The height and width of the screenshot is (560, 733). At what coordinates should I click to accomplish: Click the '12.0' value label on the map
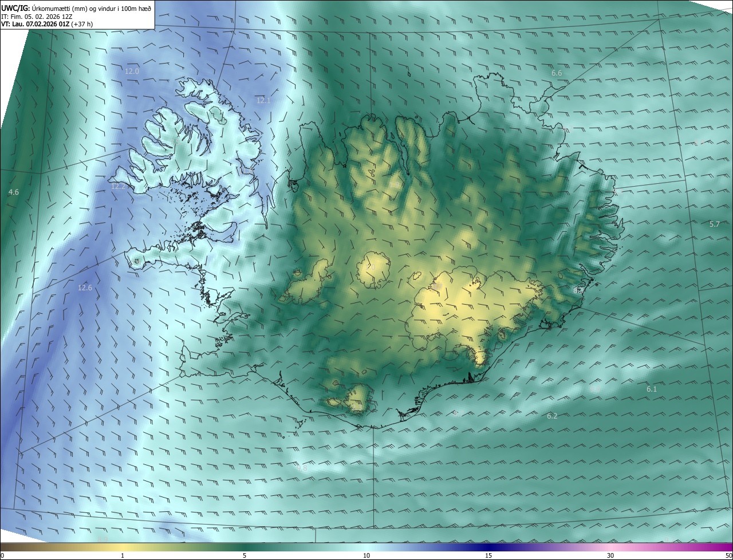(x=132, y=72)
